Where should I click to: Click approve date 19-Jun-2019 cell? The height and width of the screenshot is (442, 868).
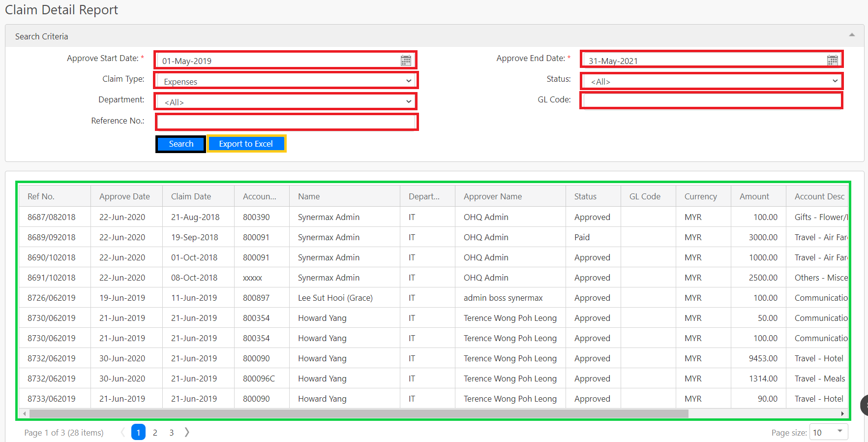coord(126,298)
